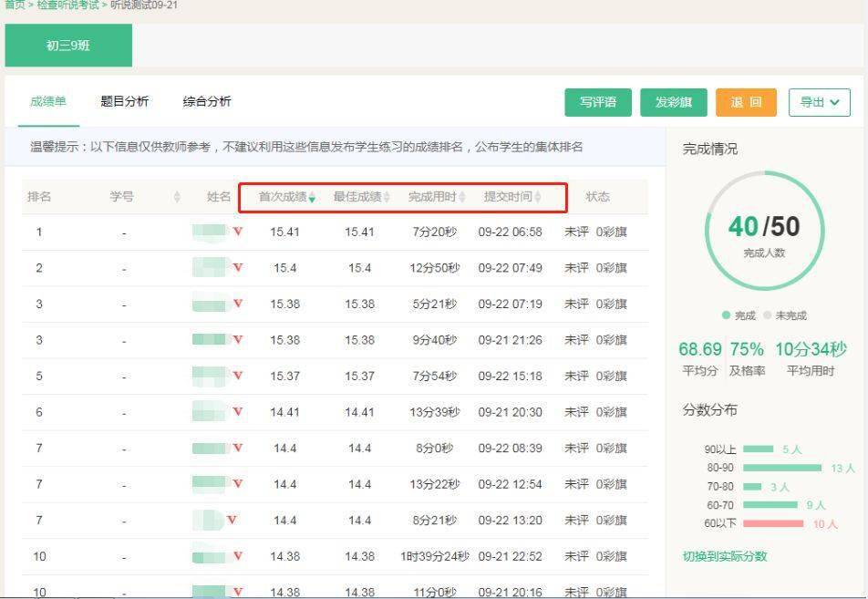The image size is (868, 599).
Task: Click red V badge beside the 12分50秒 row
Action: click(x=237, y=267)
